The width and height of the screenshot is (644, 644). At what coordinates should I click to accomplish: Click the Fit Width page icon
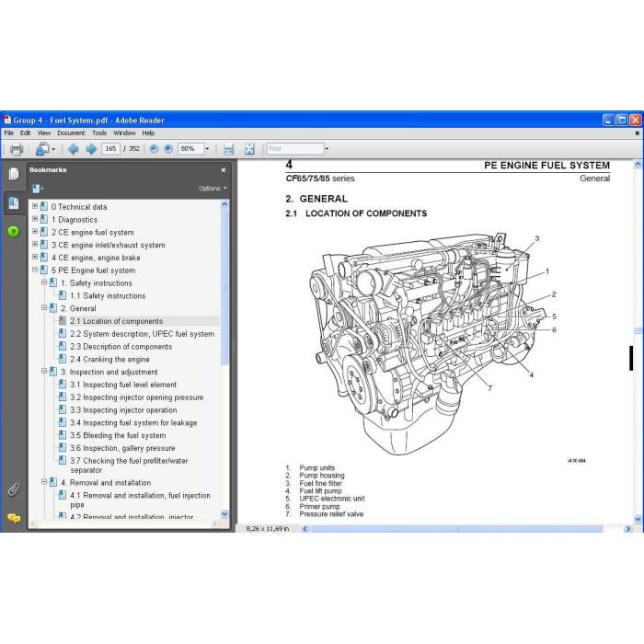point(228,149)
